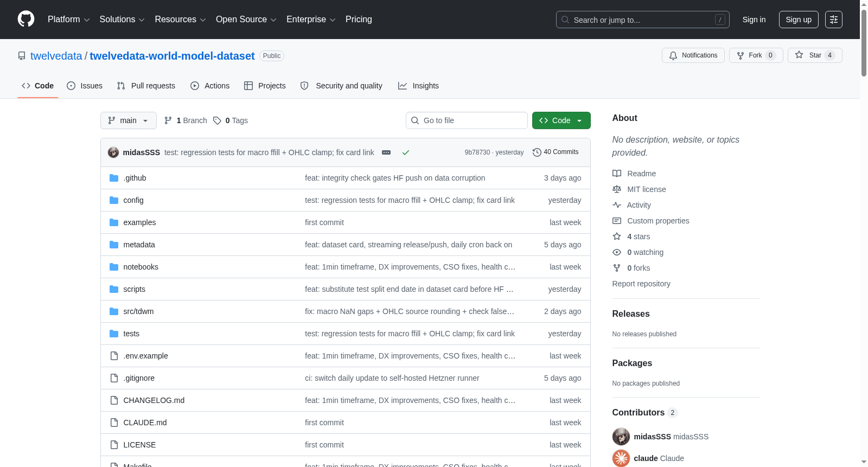Expand the Open Source menu
This screenshot has width=868, height=467.
coord(246,20)
